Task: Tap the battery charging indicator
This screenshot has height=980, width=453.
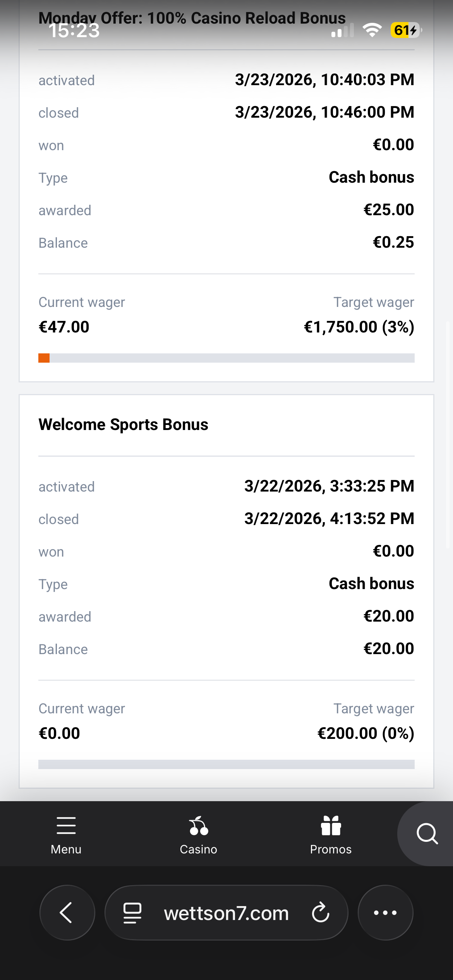Action: coord(405,30)
